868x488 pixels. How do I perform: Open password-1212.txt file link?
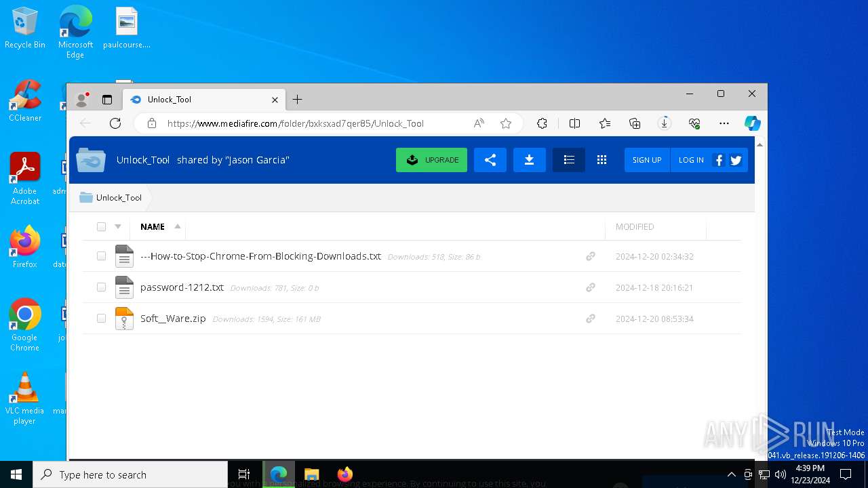[x=182, y=287]
